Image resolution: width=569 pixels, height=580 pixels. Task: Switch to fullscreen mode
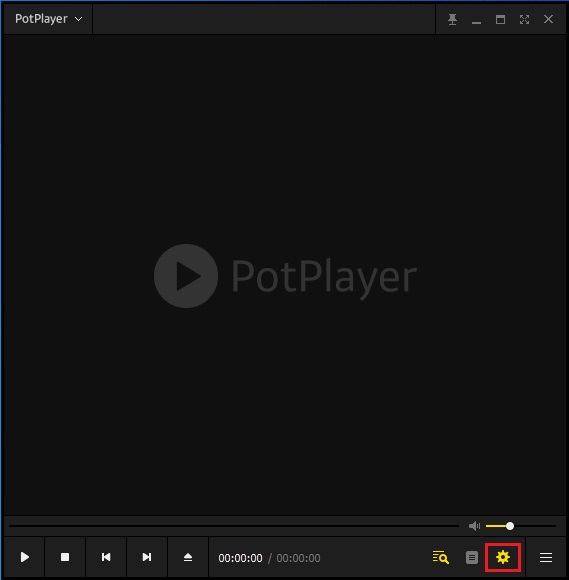524,19
